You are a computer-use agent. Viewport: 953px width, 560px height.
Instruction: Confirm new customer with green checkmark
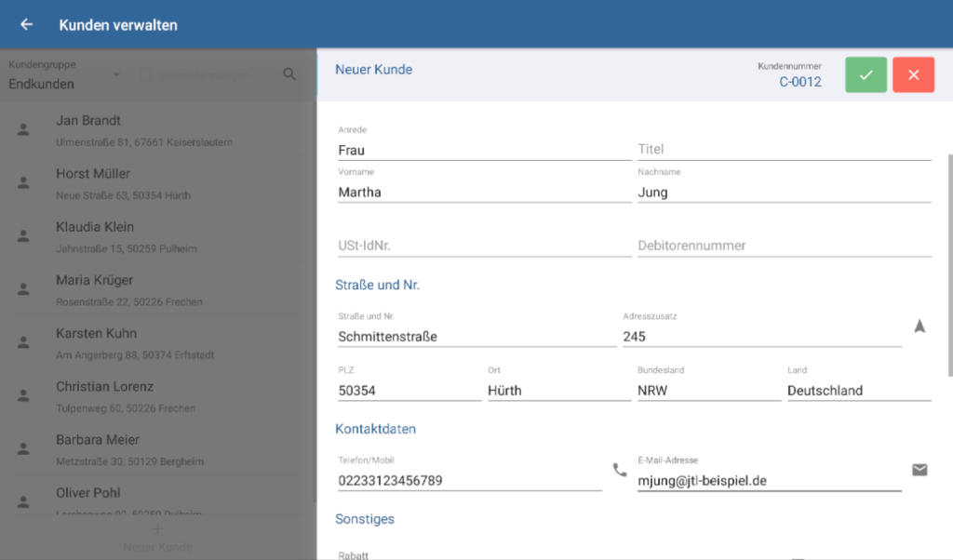coord(866,74)
